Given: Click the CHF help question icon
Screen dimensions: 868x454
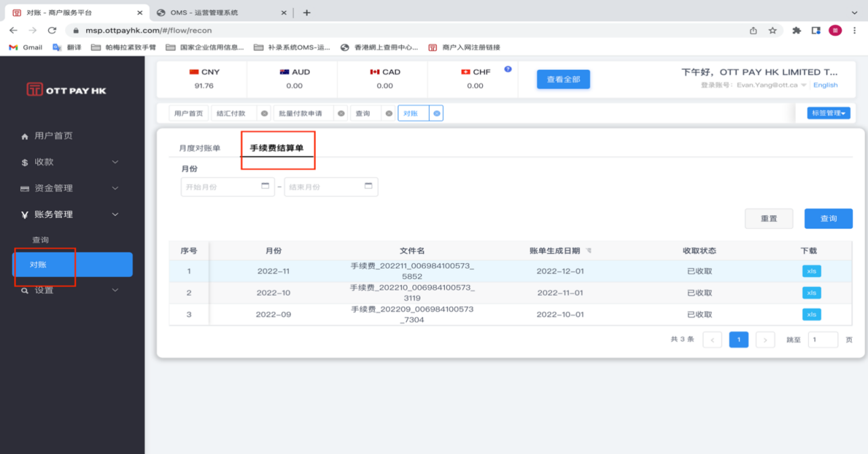Looking at the screenshot, I should [508, 69].
